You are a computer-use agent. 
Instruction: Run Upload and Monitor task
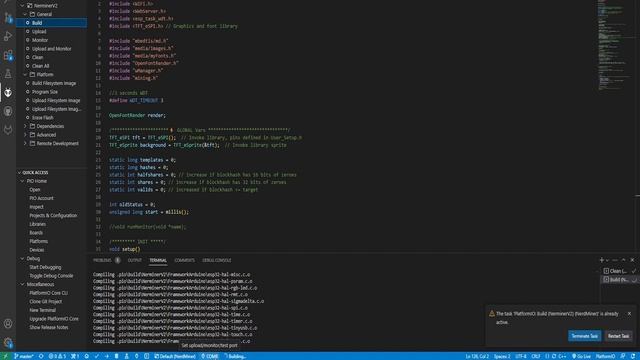(51, 49)
